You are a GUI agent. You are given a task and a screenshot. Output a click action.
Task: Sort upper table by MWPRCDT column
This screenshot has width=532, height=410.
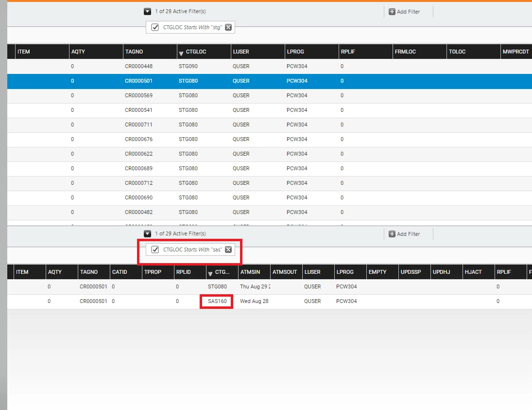click(x=516, y=52)
